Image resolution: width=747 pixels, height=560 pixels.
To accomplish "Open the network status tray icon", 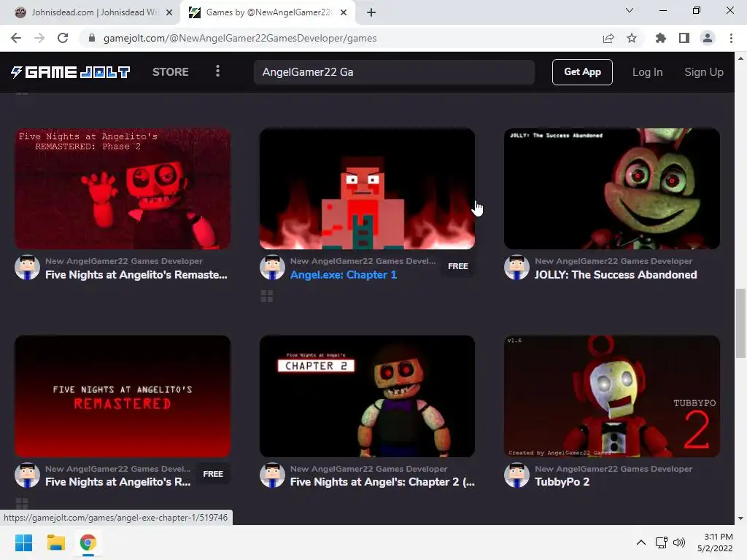I will point(661,542).
